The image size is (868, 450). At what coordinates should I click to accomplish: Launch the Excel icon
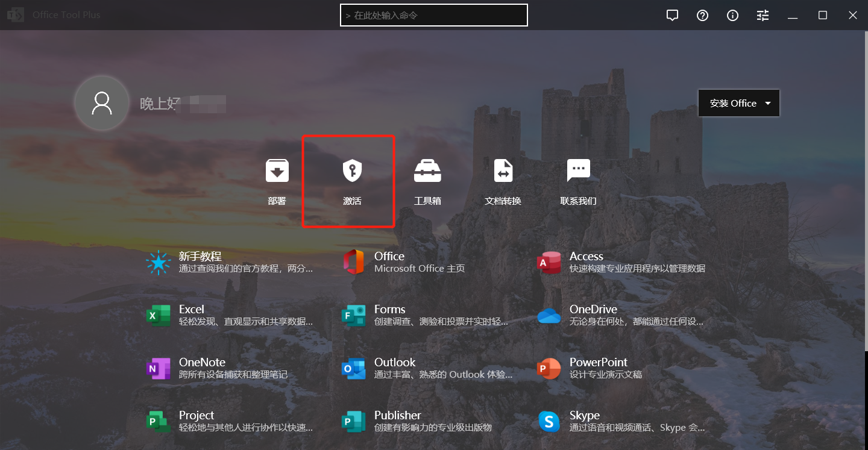pos(159,316)
